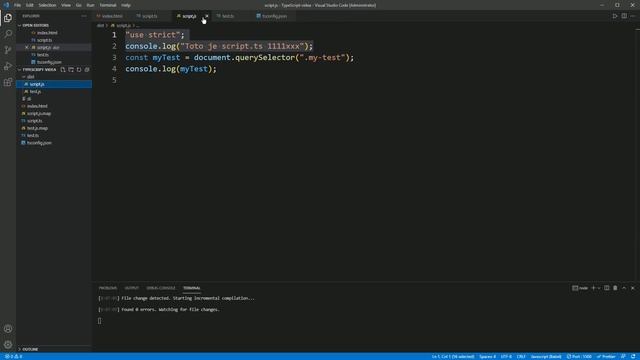Click the Port Go Live status item
This screenshot has width=640, height=360.
coord(579,356)
